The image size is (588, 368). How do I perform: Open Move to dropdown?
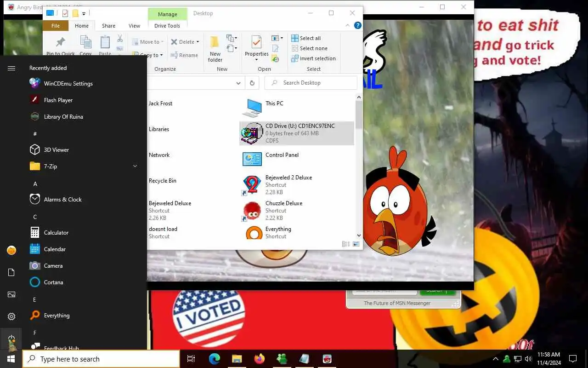(148, 42)
